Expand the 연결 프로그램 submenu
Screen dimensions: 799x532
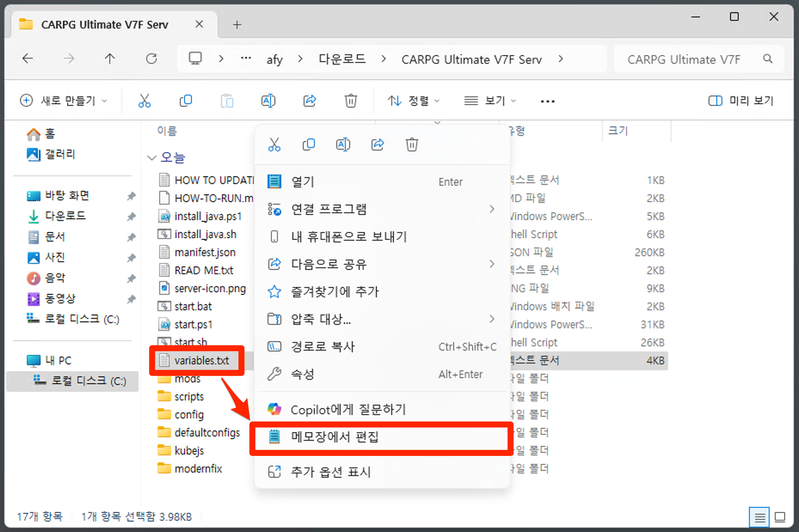point(492,209)
